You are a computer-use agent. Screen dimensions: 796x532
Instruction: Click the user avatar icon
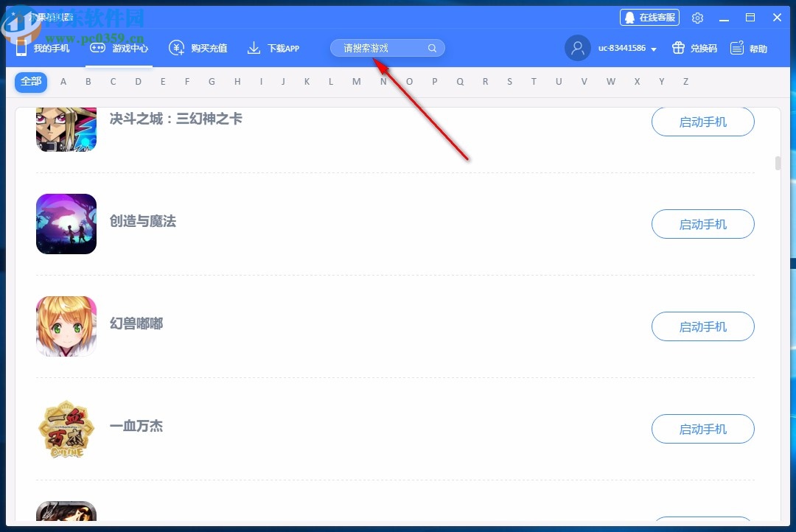tap(577, 48)
